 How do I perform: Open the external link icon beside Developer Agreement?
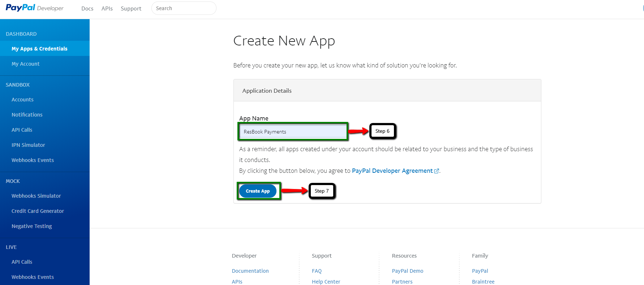tap(437, 171)
